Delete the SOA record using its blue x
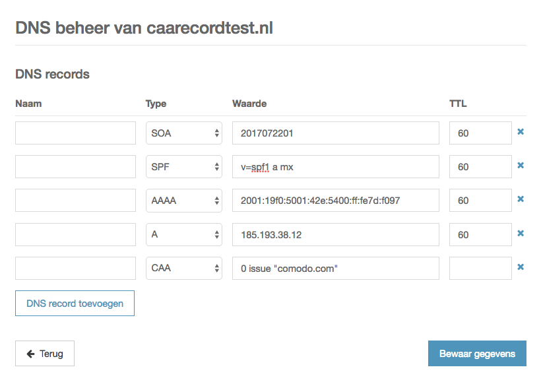The width and height of the screenshot is (541, 392). tap(521, 132)
